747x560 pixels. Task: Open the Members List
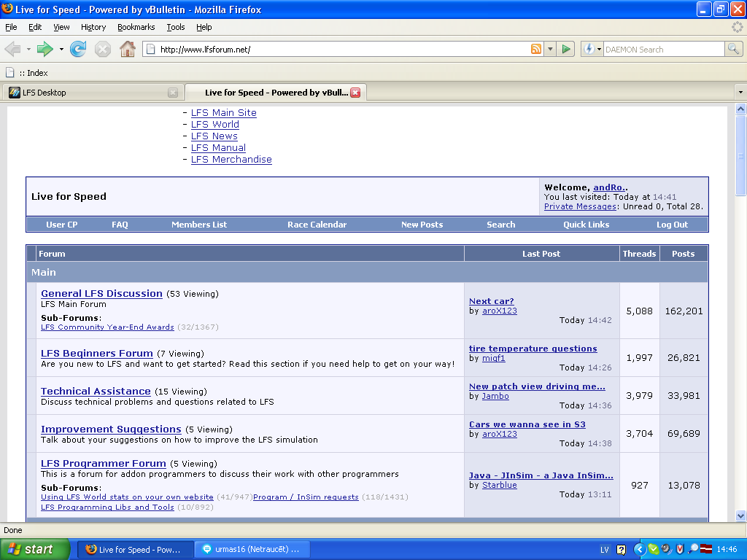[199, 225]
